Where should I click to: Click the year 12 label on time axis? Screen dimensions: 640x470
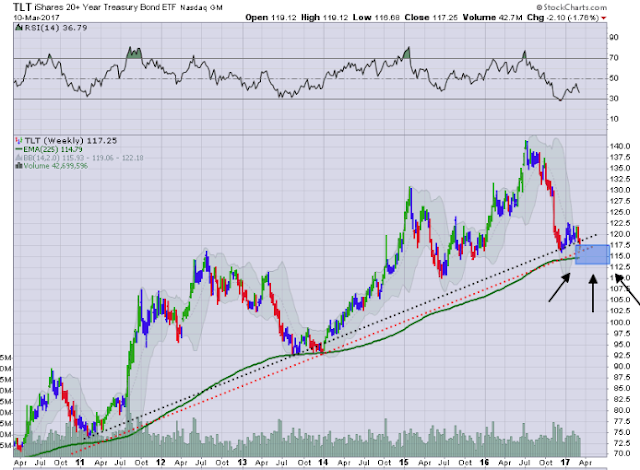[x=161, y=463]
